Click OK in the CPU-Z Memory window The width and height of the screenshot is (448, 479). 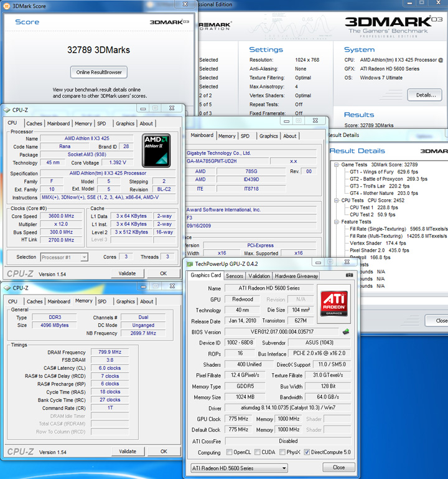click(x=164, y=451)
